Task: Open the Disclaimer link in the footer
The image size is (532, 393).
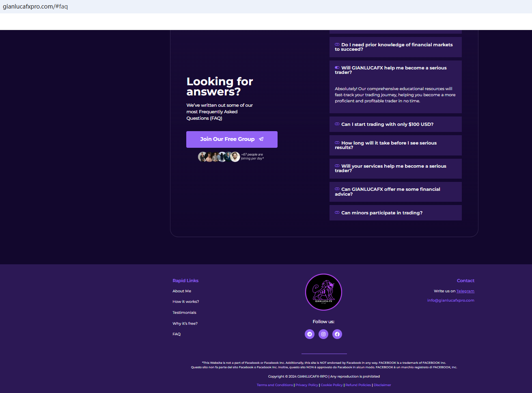Action: tap(382, 385)
